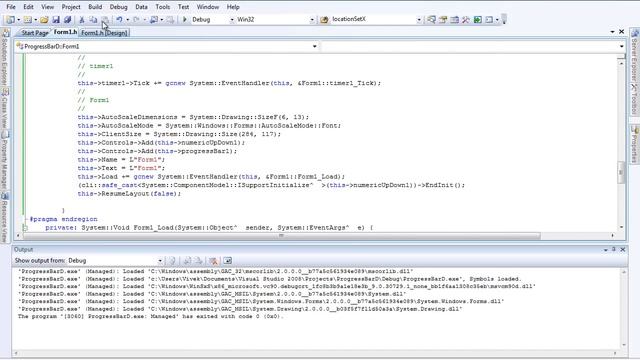Image resolution: width=640 pixels, height=360 pixels.
Task: Open the Toolbox side tab on right
Action: 634,99
